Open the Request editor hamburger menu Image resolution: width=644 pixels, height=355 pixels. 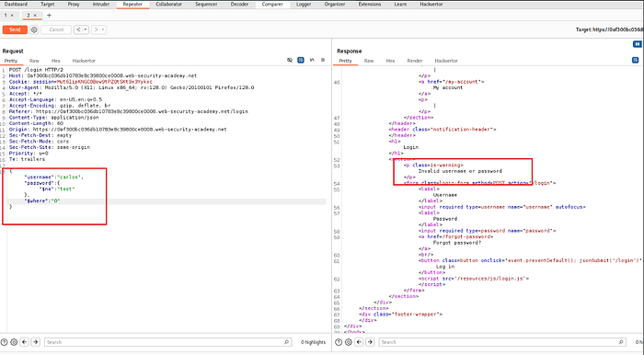pyautogui.click(x=323, y=60)
